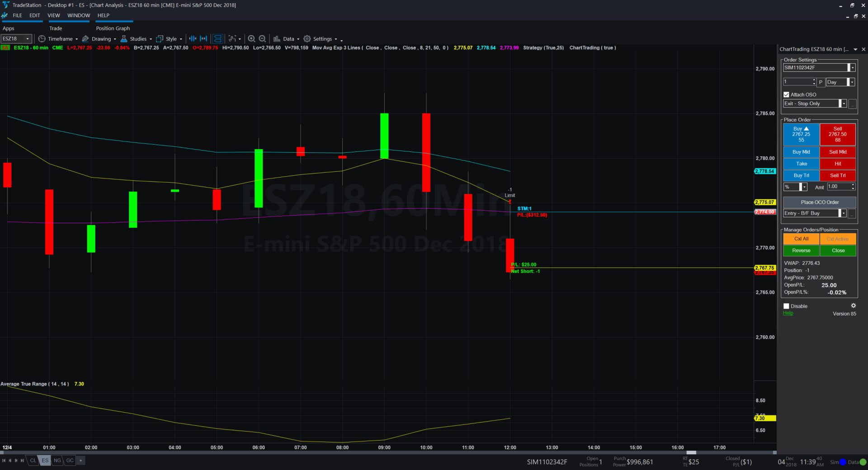Open the Day duration dropdown
The image size is (868, 470).
[x=851, y=82]
